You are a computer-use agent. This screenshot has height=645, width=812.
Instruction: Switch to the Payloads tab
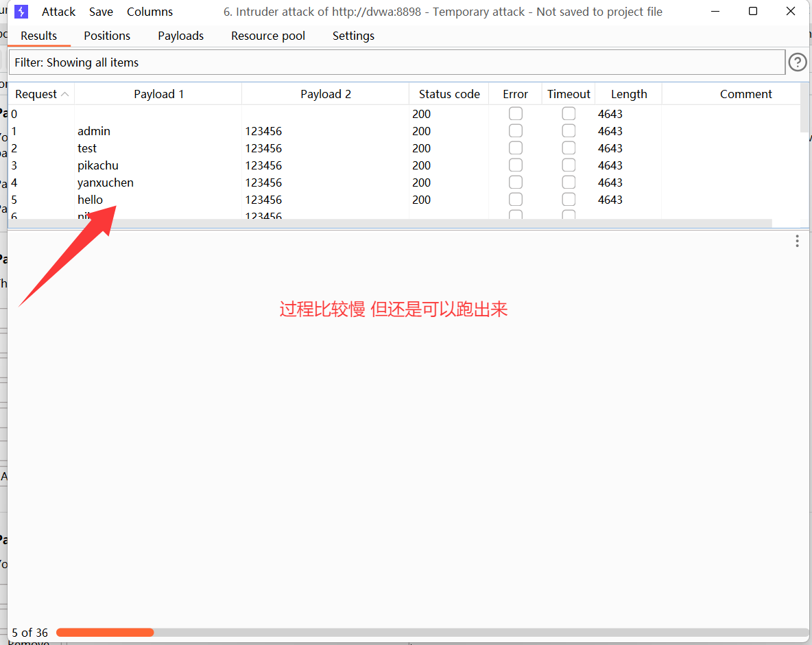(x=181, y=36)
